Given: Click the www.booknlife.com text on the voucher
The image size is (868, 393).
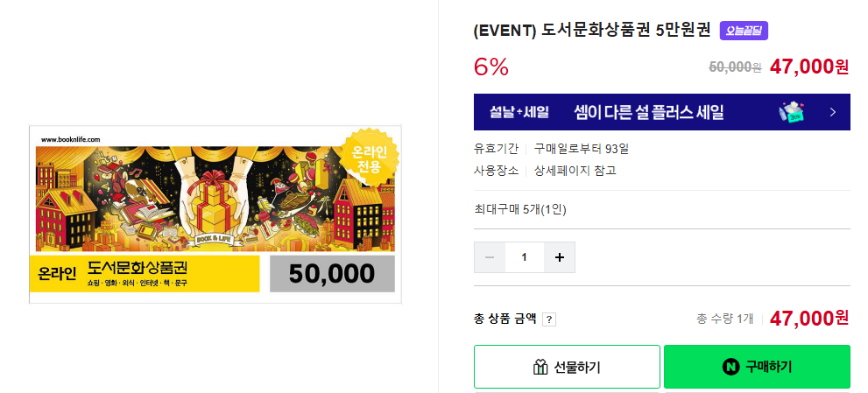Looking at the screenshot, I should point(71,139).
